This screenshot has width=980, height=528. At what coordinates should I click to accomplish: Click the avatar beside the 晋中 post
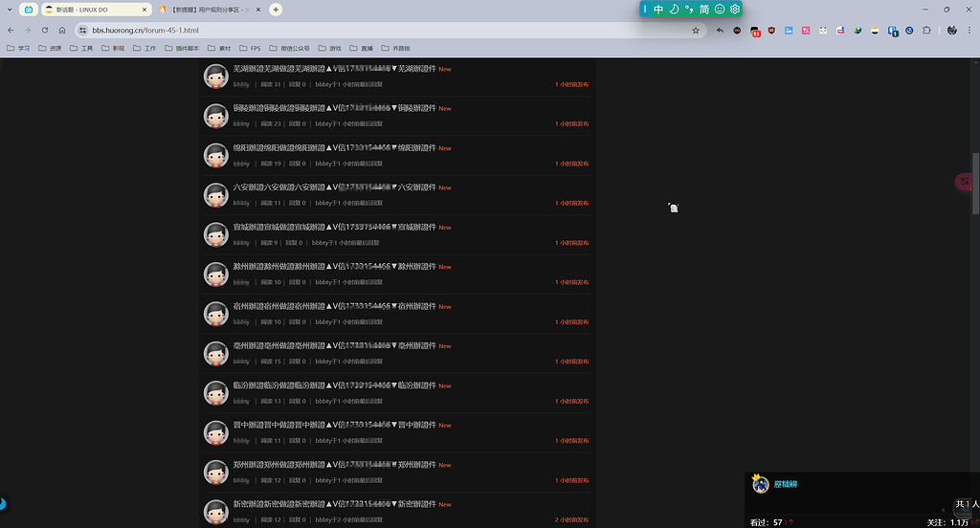click(216, 433)
